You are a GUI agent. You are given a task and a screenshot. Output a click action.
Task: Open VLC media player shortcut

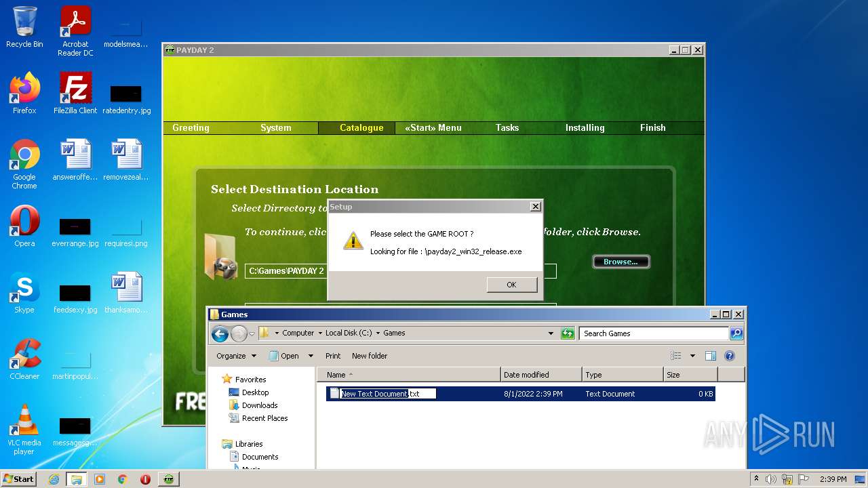click(24, 430)
